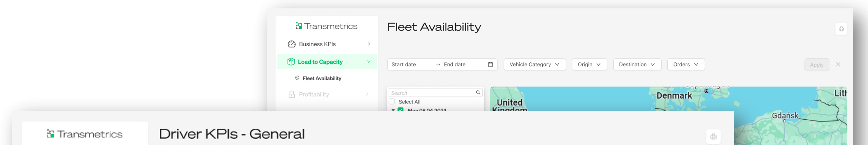Tick the Select All checkbox

click(x=391, y=101)
